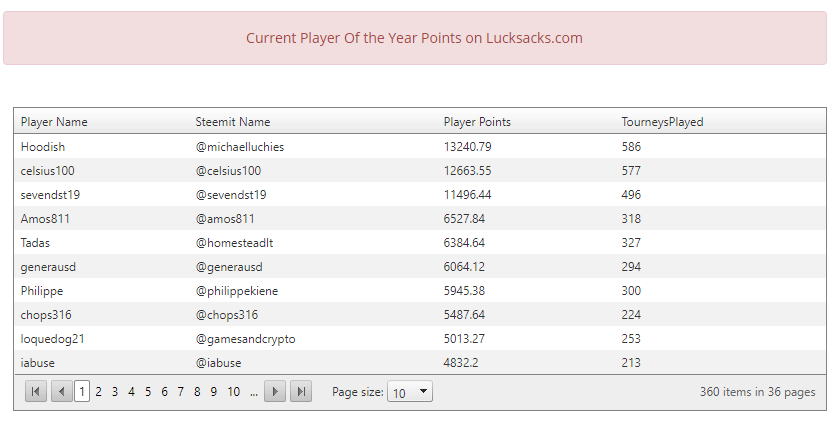Select the chops316 player name cell
The height and width of the screenshot is (425, 836).
click(46, 315)
